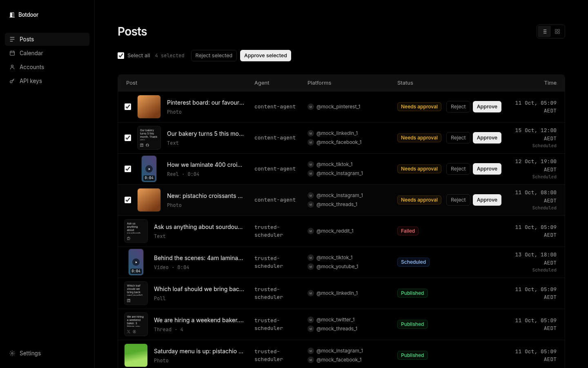Approve the laminate 400 croissants reel

pos(487,169)
